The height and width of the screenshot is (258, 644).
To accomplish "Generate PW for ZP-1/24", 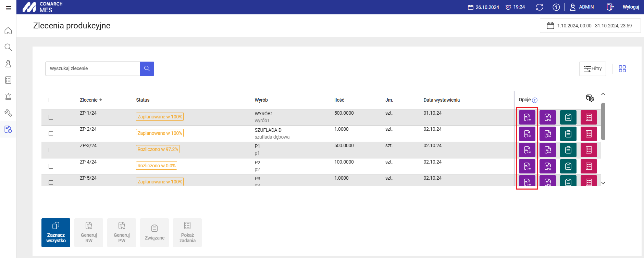I will (548, 117).
